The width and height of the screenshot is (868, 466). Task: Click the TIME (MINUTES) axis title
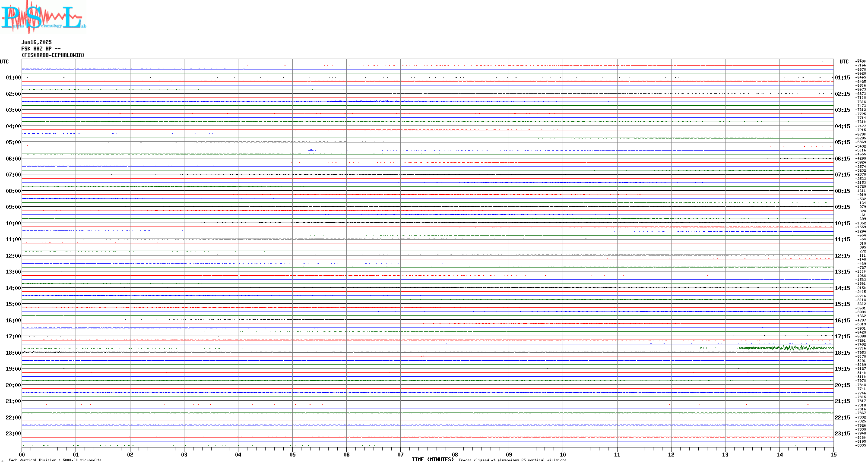point(433,460)
